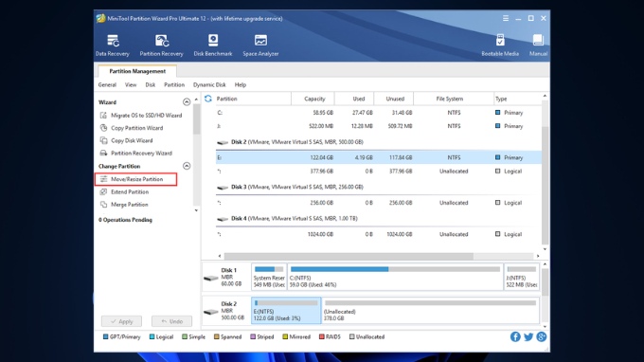Click the 0 Operations Pending label
644x362 pixels.
[125, 220]
